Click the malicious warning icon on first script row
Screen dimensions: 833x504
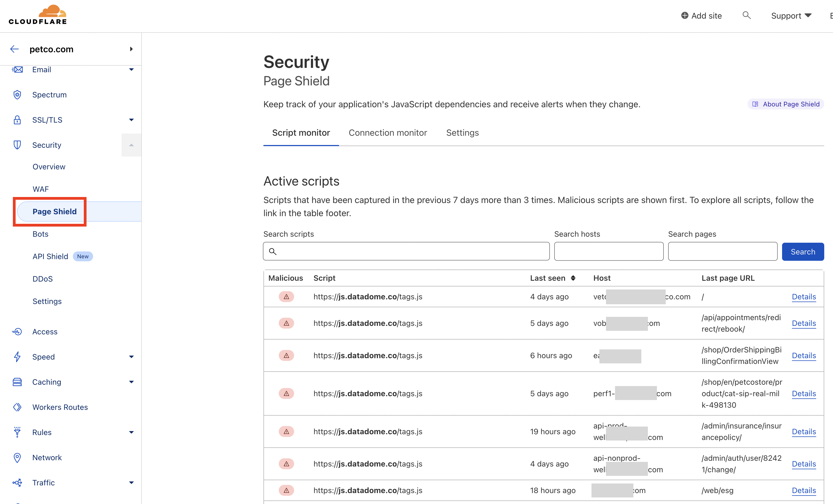(286, 297)
